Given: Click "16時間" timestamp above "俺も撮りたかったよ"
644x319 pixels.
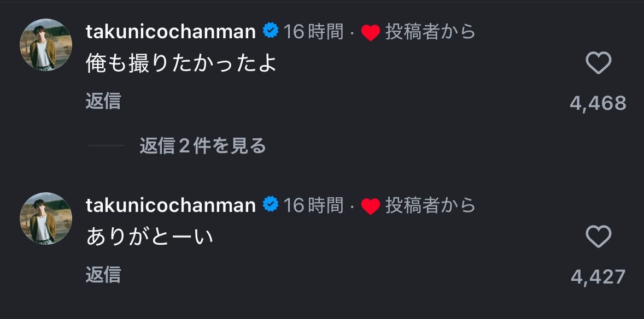Looking at the screenshot, I should point(314,32).
